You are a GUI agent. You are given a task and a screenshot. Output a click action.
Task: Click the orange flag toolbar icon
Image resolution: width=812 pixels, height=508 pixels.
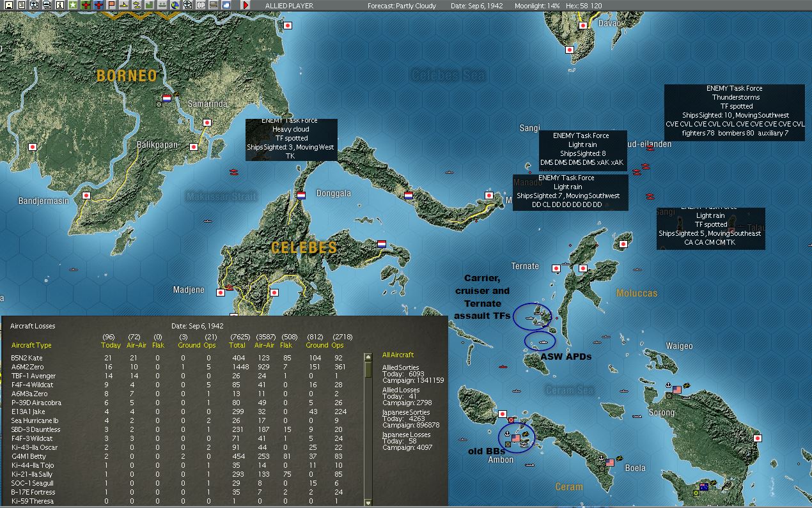click(111, 5)
